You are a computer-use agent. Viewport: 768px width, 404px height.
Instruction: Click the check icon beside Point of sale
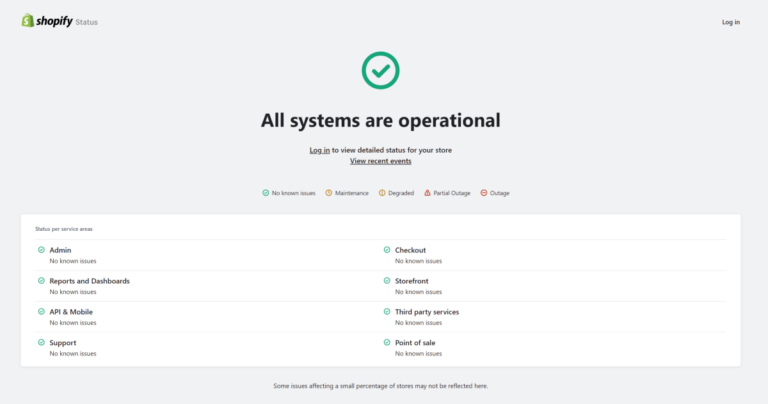(x=387, y=342)
